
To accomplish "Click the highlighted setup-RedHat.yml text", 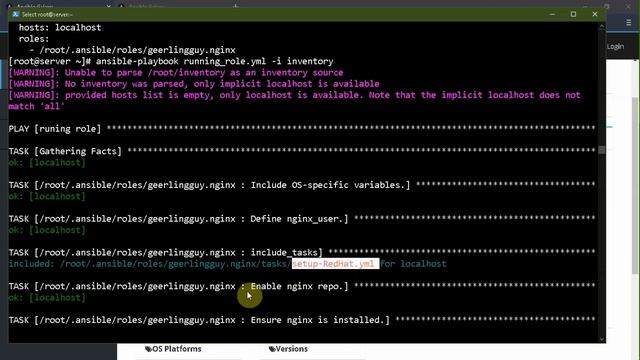I will 336,264.
